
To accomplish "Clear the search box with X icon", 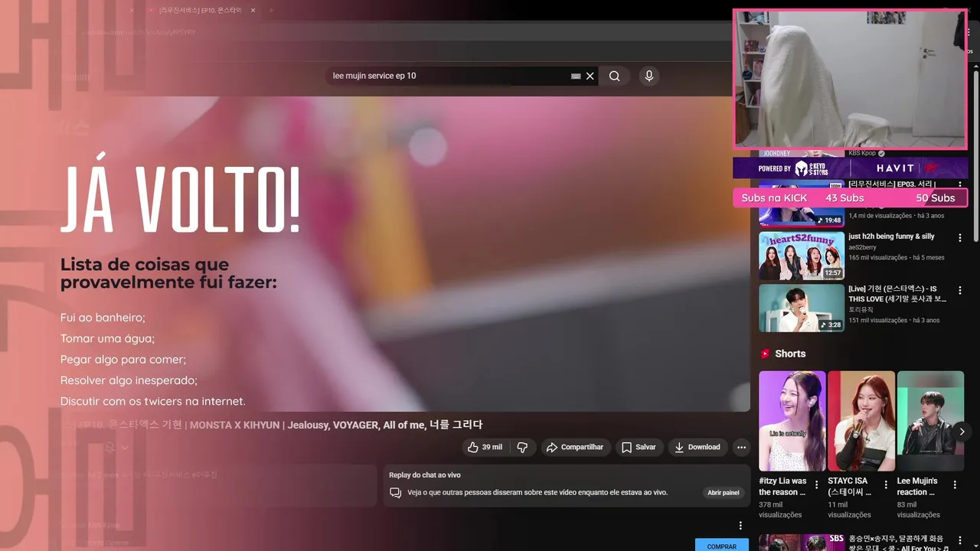I will tap(590, 76).
